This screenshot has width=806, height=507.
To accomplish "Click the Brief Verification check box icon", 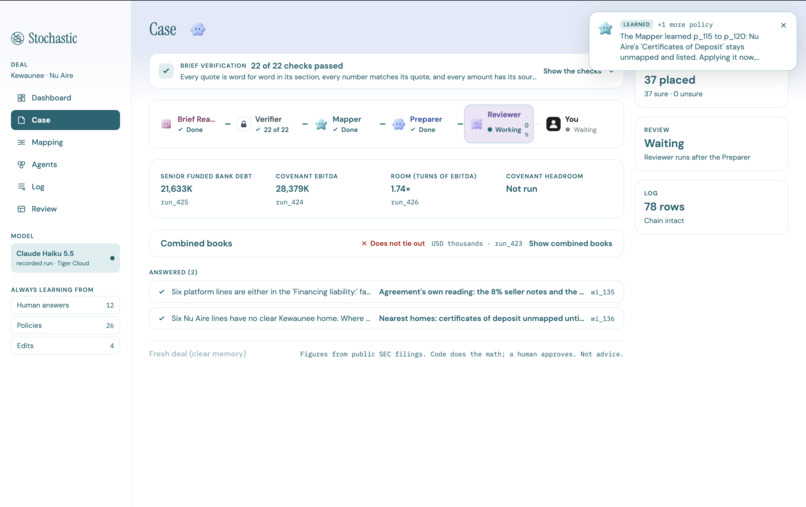I will [166, 71].
